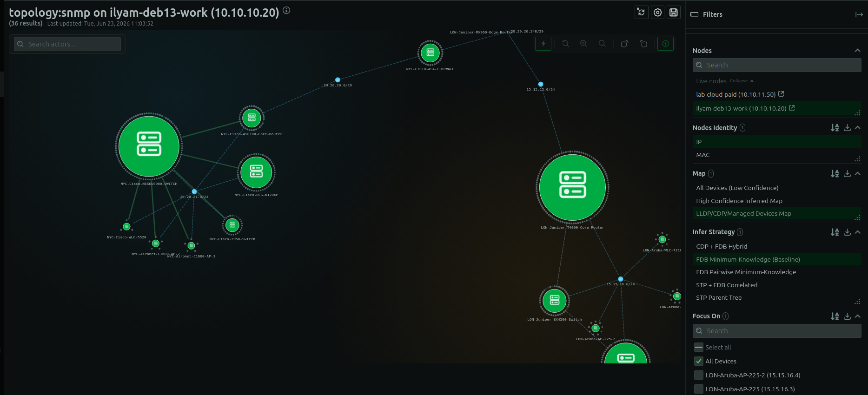
Task: Reset the graph zoom level
Action: tap(565, 44)
